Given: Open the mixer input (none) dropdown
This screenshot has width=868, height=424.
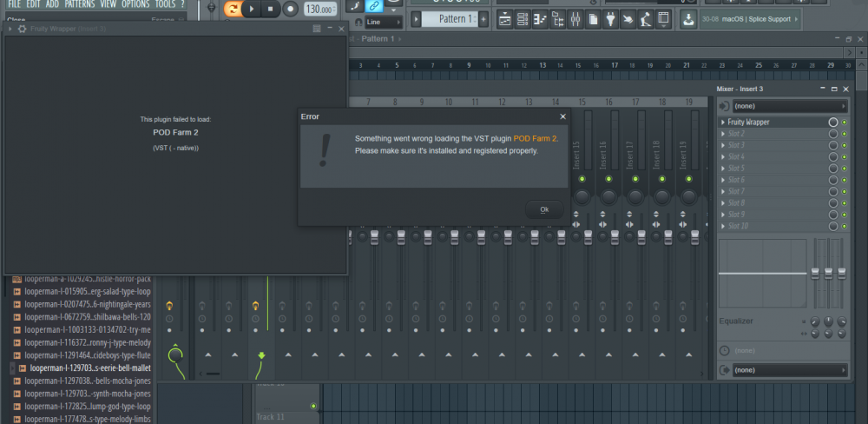Looking at the screenshot, I should [x=790, y=106].
